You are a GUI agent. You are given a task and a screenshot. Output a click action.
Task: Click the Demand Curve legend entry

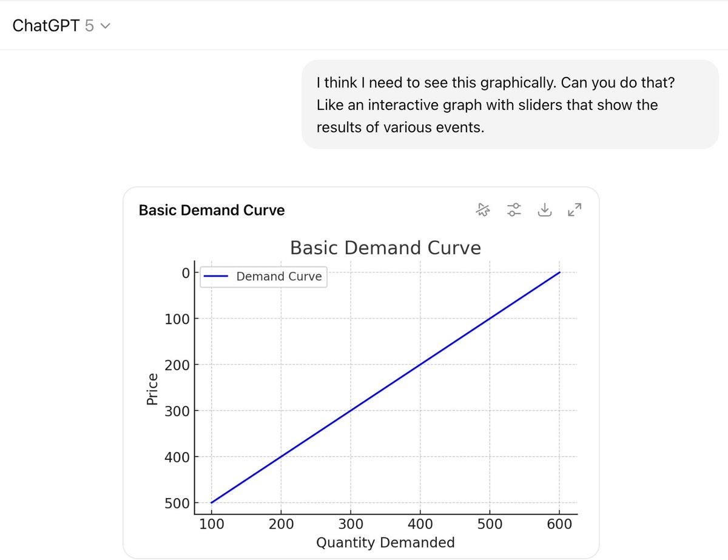click(x=263, y=277)
